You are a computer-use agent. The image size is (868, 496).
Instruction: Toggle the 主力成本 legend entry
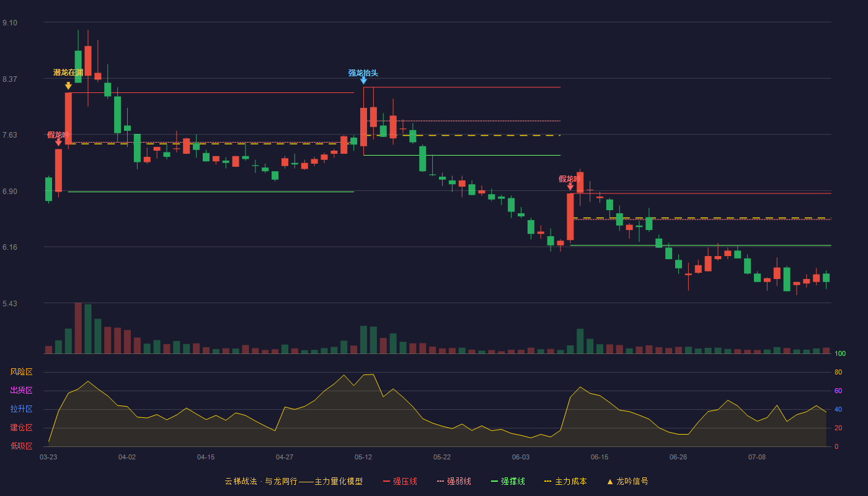565,481
